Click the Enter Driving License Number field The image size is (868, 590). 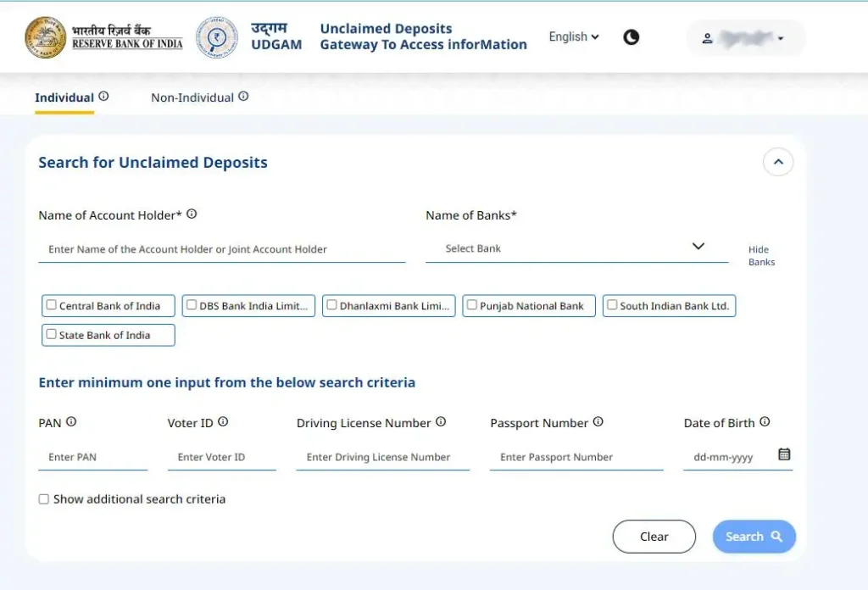[x=382, y=457]
